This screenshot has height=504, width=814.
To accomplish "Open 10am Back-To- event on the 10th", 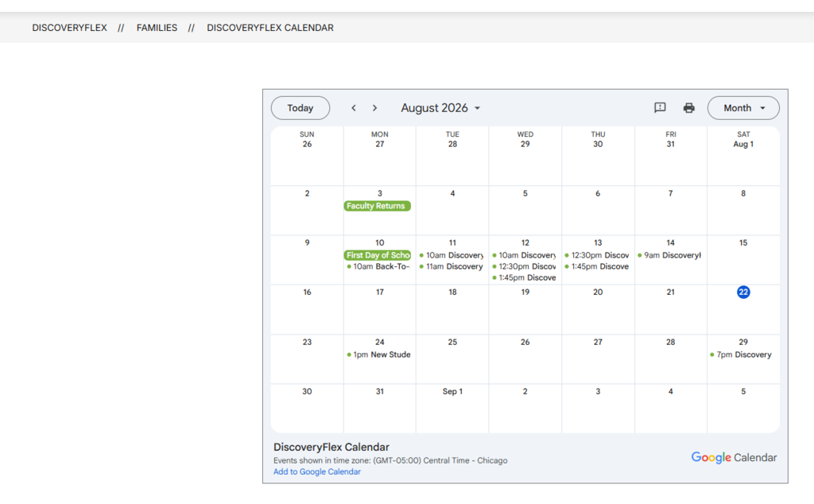I will [379, 266].
